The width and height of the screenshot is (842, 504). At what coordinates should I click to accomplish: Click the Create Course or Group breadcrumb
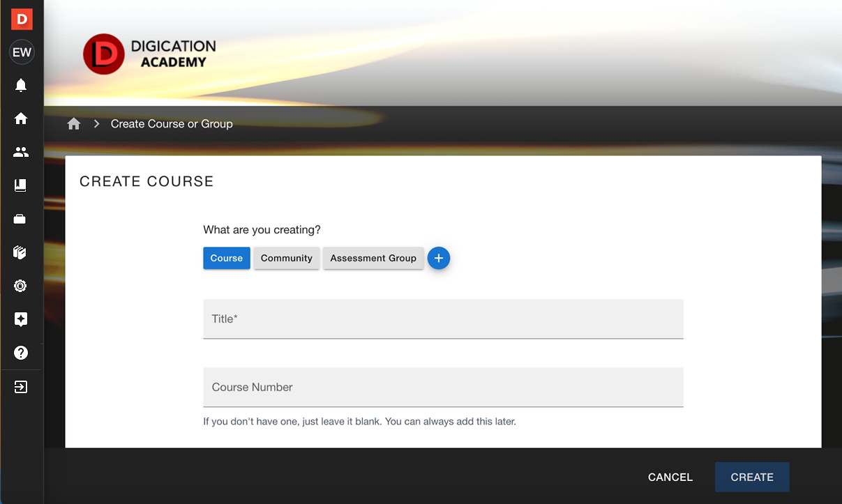(172, 124)
